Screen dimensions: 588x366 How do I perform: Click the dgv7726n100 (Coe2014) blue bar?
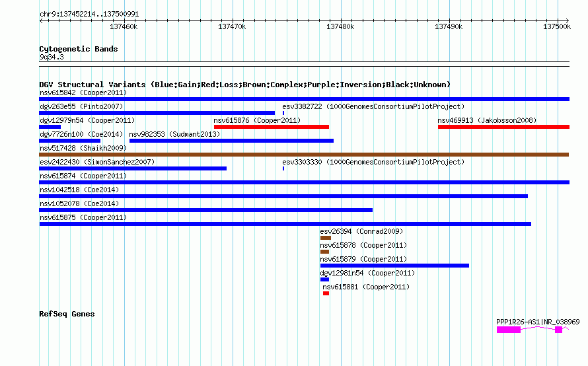tap(70, 141)
